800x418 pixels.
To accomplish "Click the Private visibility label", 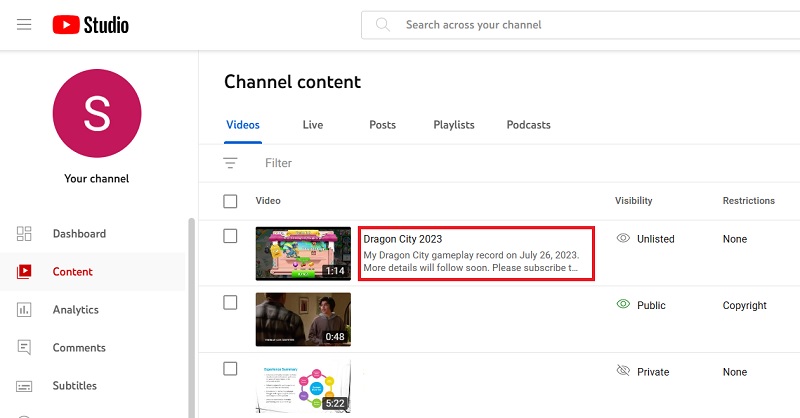I will click(653, 372).
